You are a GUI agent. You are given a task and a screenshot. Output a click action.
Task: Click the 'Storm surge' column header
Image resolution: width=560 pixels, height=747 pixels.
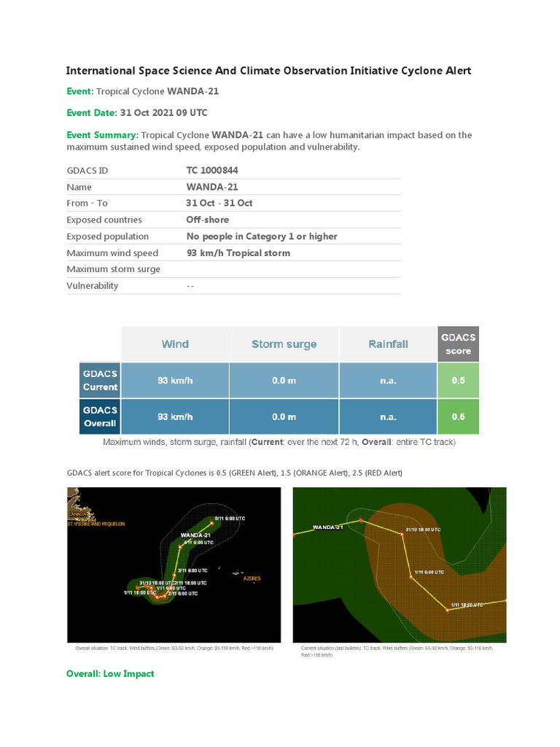click(284, 344)
